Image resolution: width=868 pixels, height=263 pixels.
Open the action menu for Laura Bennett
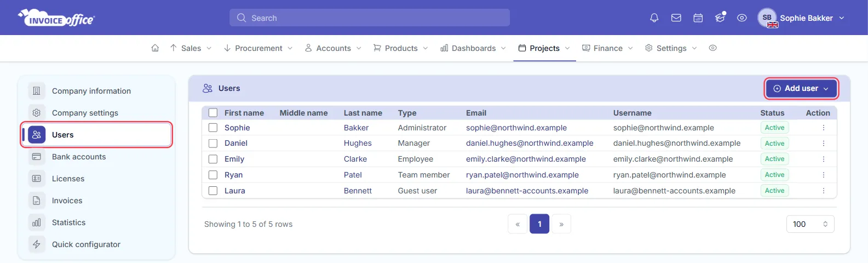(823, 191)
